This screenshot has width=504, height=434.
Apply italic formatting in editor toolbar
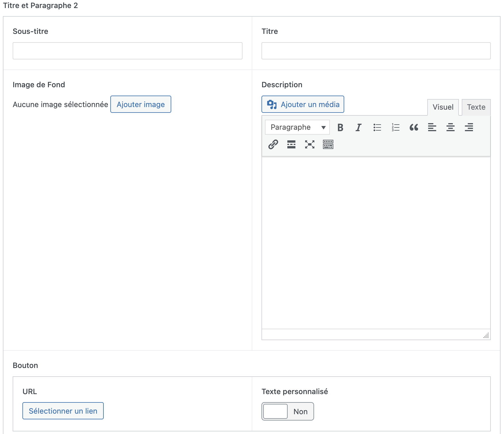click(358, 127)
